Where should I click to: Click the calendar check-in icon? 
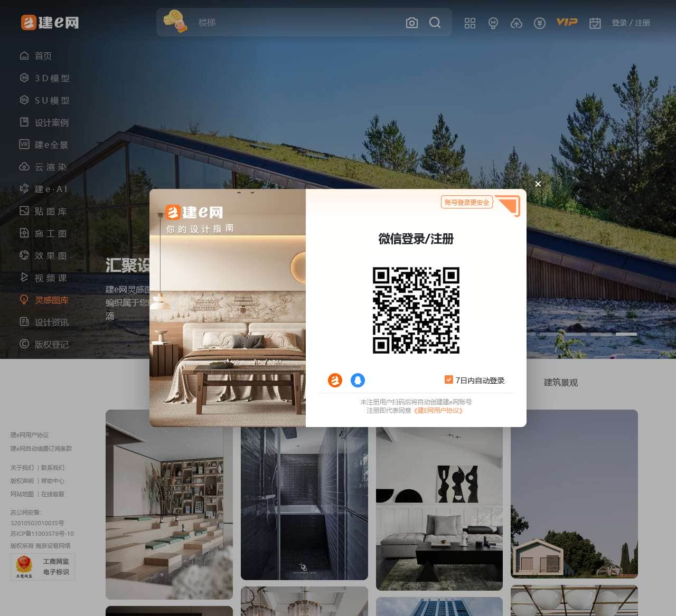pos(595,23)
